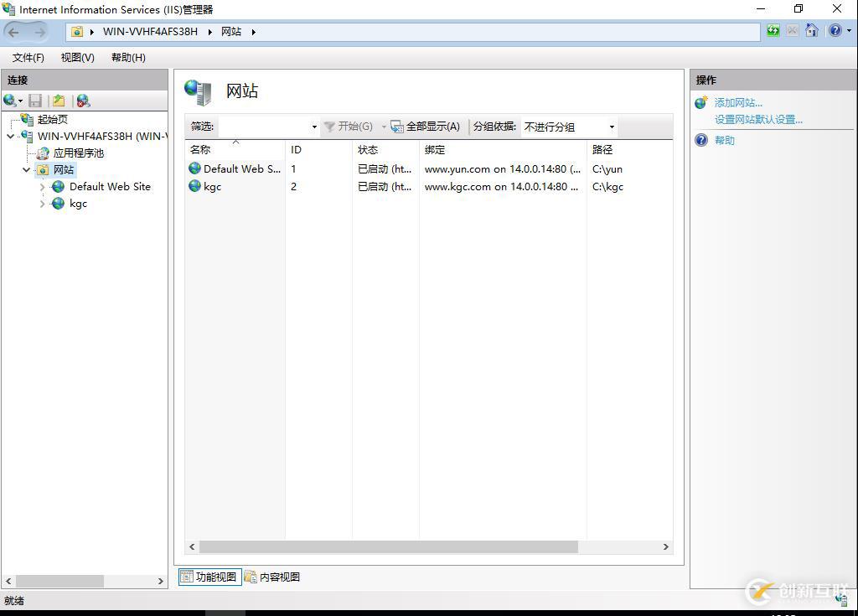Click the 网站 folder icon in tree
Screen dimensions: 858x616
click(43, 170)
